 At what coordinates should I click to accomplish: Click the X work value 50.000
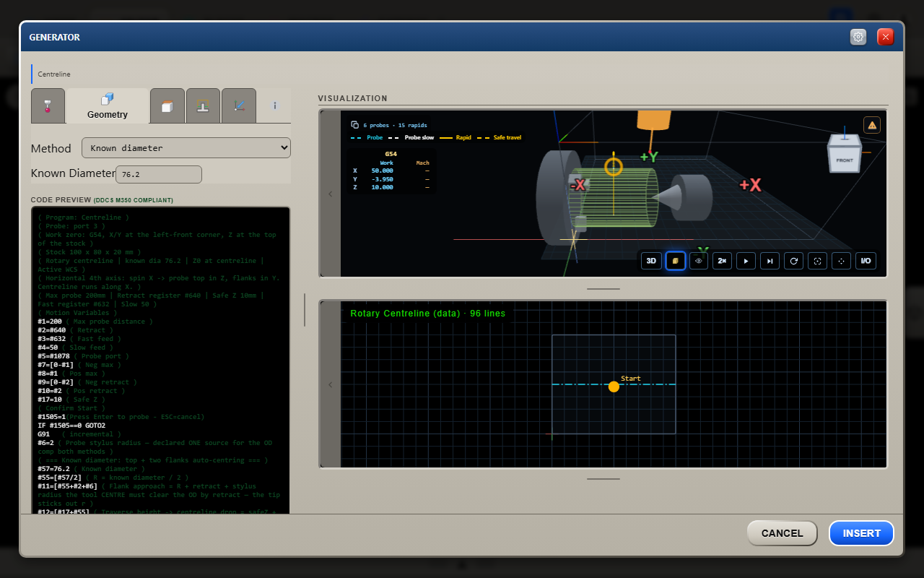pos(382,171)
